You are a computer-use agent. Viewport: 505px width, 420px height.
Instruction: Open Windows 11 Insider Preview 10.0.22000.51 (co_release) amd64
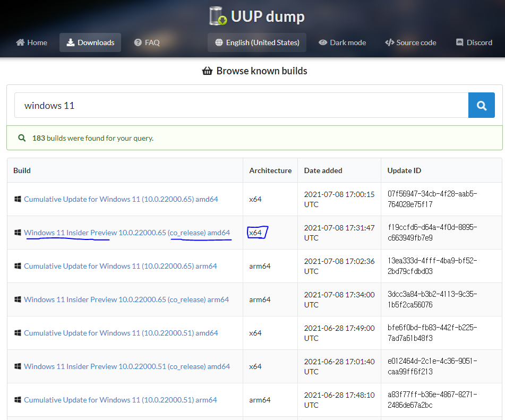(x=127, y=367)
